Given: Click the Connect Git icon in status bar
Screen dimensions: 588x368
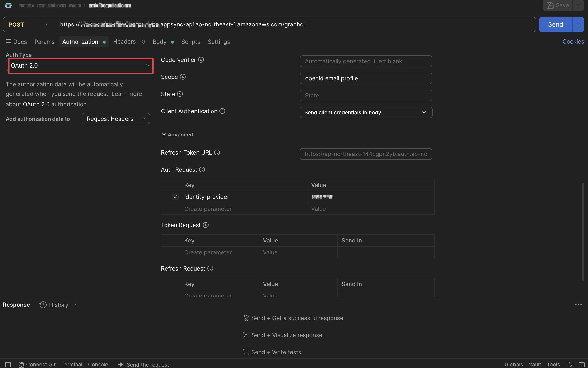Looking at the screenshot, I should [21, 364].
